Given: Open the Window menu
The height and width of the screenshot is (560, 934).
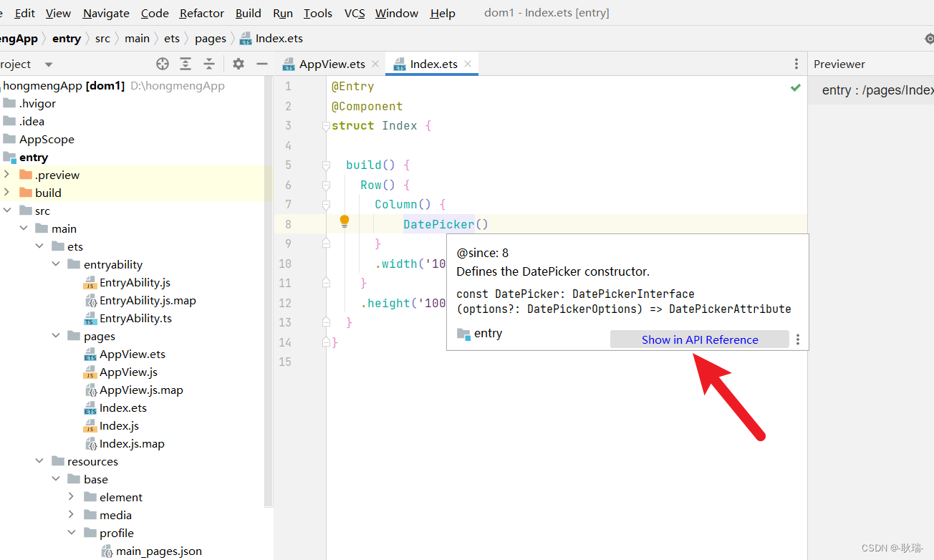Looking at the screenshot, I should (397, 13).
